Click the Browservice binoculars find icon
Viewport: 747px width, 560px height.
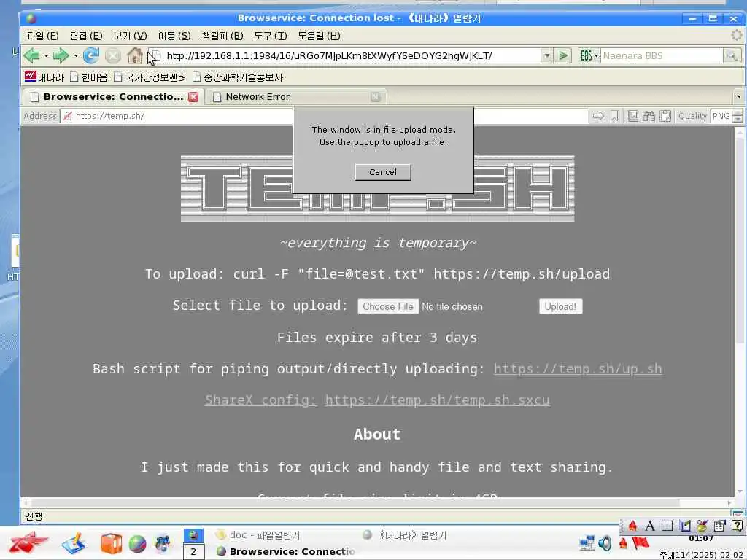point(649,116)
